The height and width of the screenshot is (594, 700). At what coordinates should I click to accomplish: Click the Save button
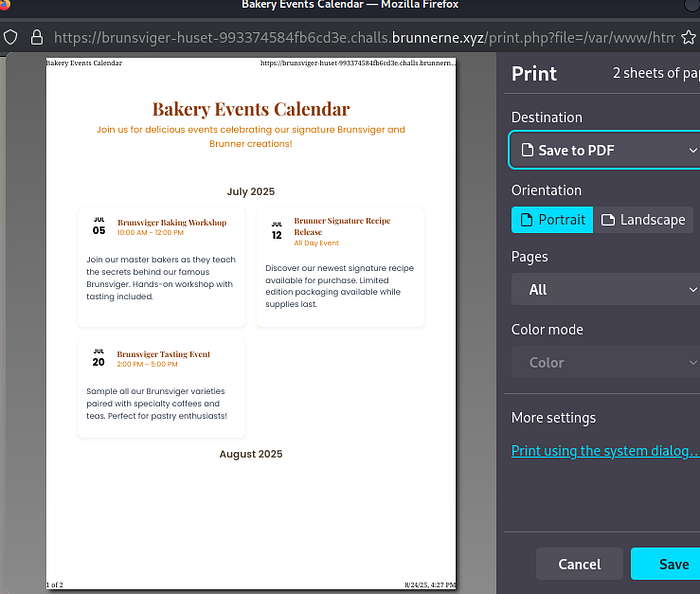[x=668, y=564]
